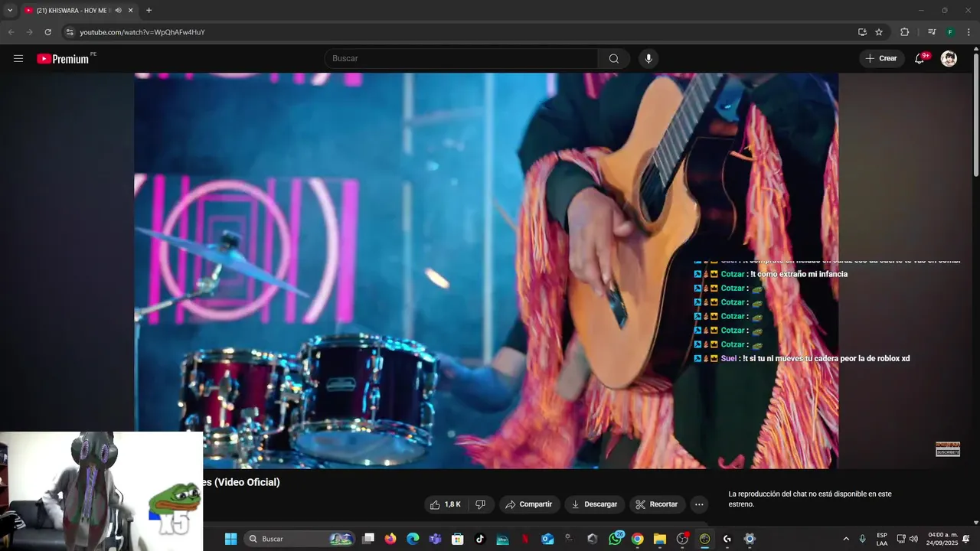
Task: Dislike the video
Action: 480,504
